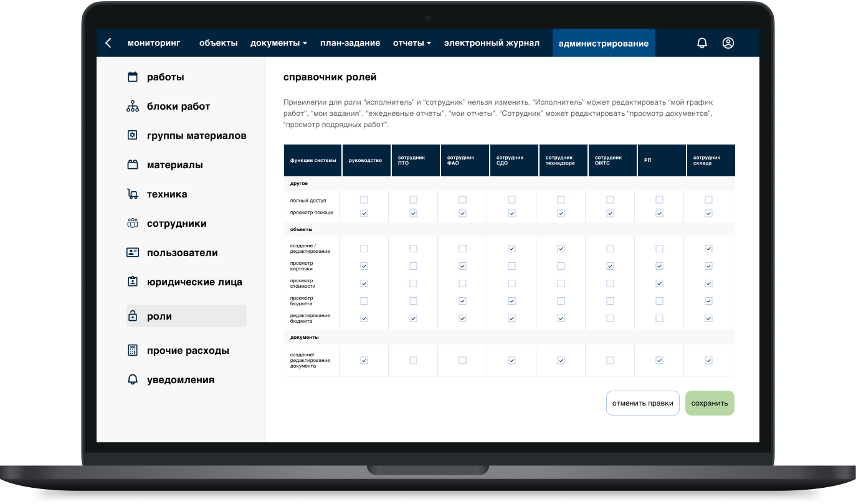Click the calculator icon beside прочие расходы

pos(132,351)
